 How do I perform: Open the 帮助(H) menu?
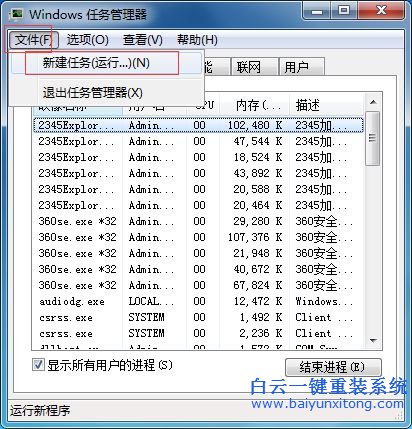point(197,40)
